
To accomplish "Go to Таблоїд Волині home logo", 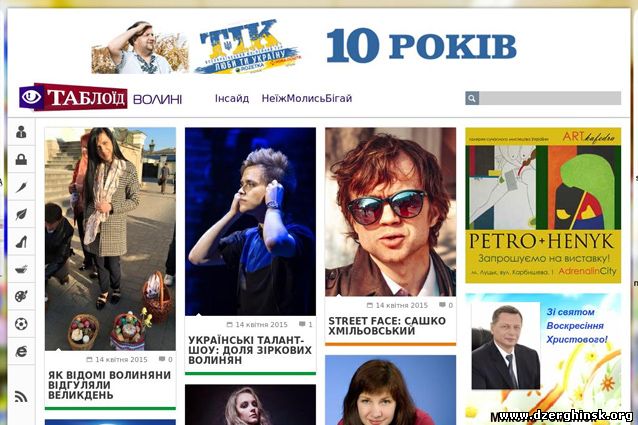I will pyautogui.click(x=101, y=97).
